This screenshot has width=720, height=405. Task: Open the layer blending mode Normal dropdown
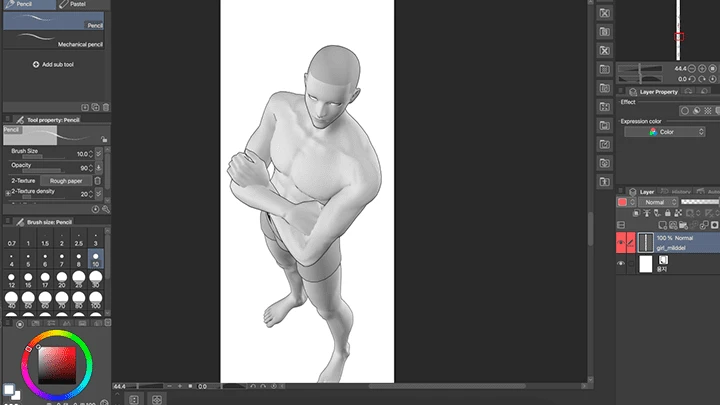[x=656, y=202]
